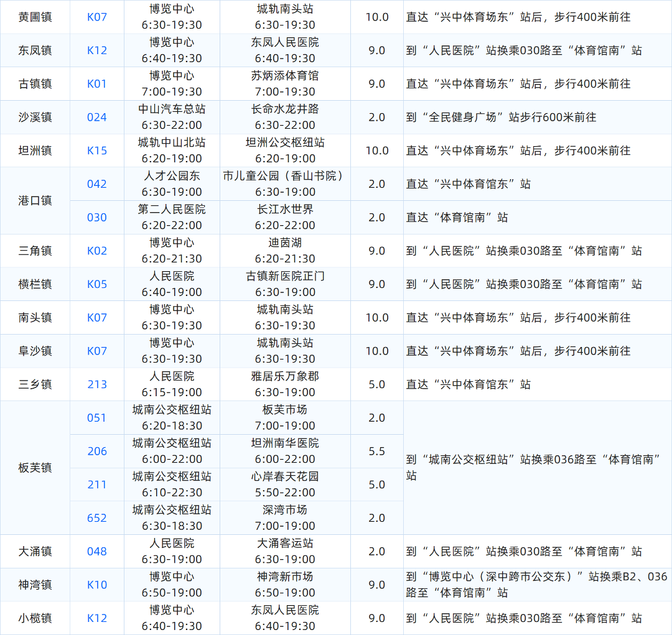Open the 206 route link to 坦洲南华医院
The width and height of the screenshot is (672, 635).
point(97,452)
